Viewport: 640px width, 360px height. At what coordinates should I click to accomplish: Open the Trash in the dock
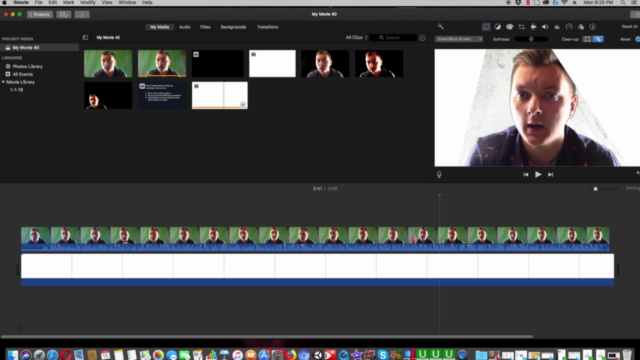click(x=627, y=354)
